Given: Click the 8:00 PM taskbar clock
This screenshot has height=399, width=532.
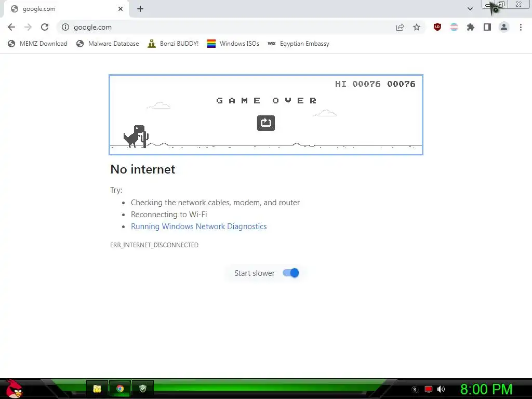Looking at the screenshot, I should click(x=486, y=389).
